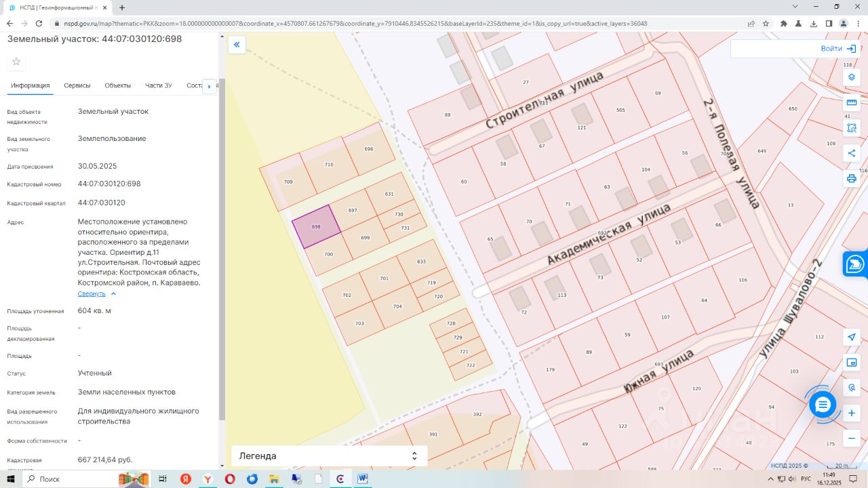Toggle the overview mini-map
This screenshot has width=868, height=488.
tap(852, 363)
